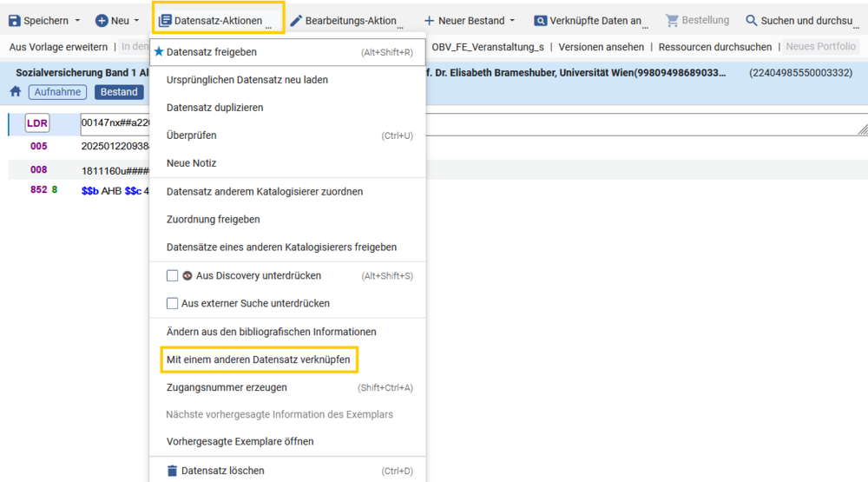Click the LDR field tag
This screenshot has height=482, width=868.
(37, 123)
